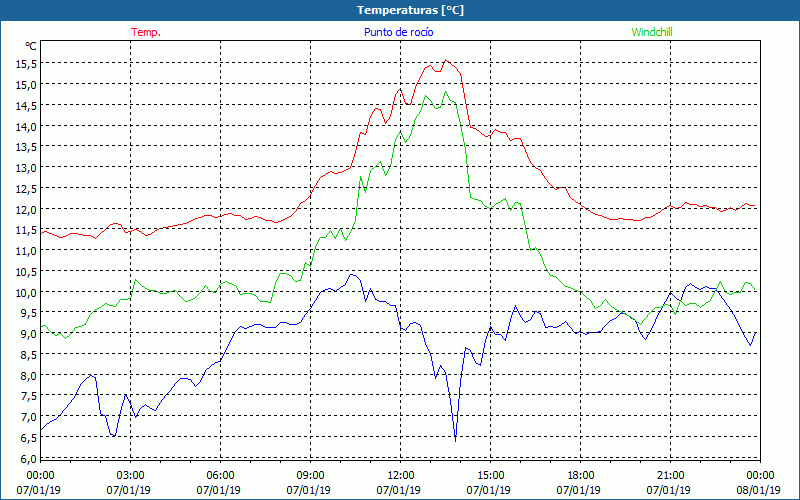Click the "13,5" y-axis value
Viewport: 800px width, 500px height.
(x=26, y=147)
